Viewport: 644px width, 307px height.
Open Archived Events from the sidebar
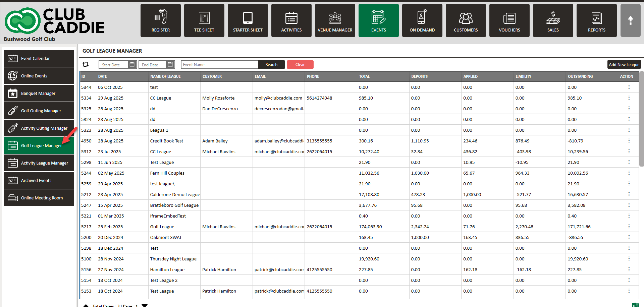39,180
